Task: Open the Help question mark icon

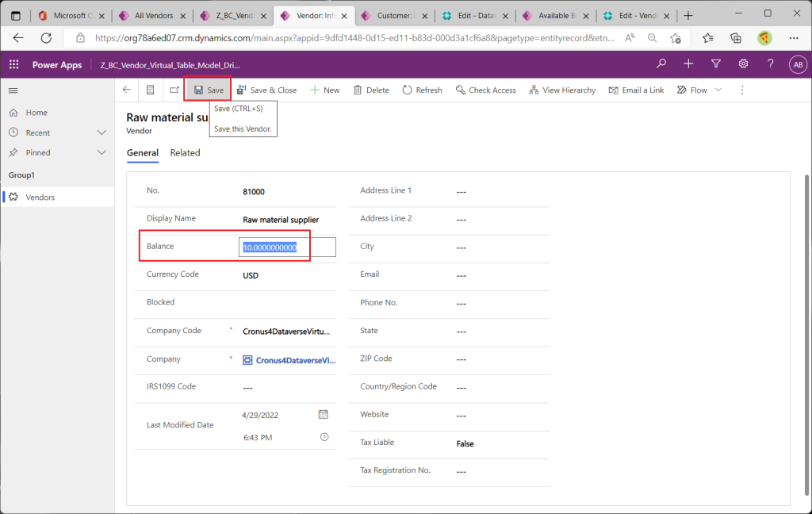Action: click(x=771, y=63)
